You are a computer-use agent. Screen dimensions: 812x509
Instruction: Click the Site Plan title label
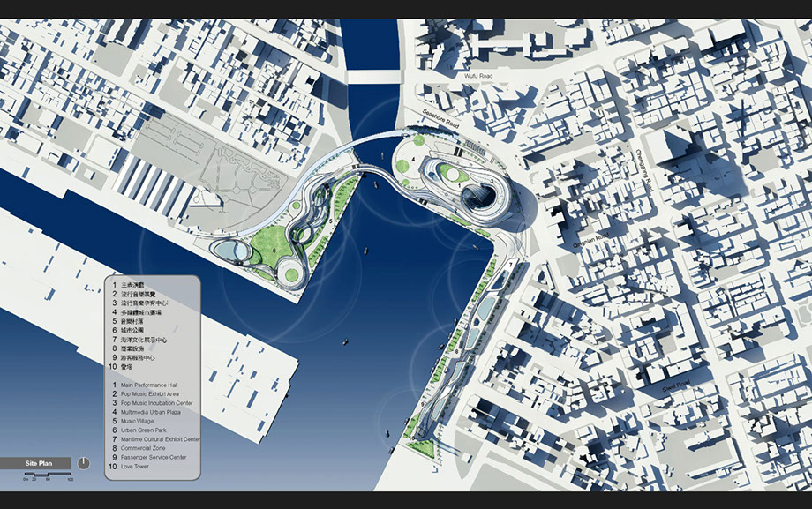coord(39,462)
